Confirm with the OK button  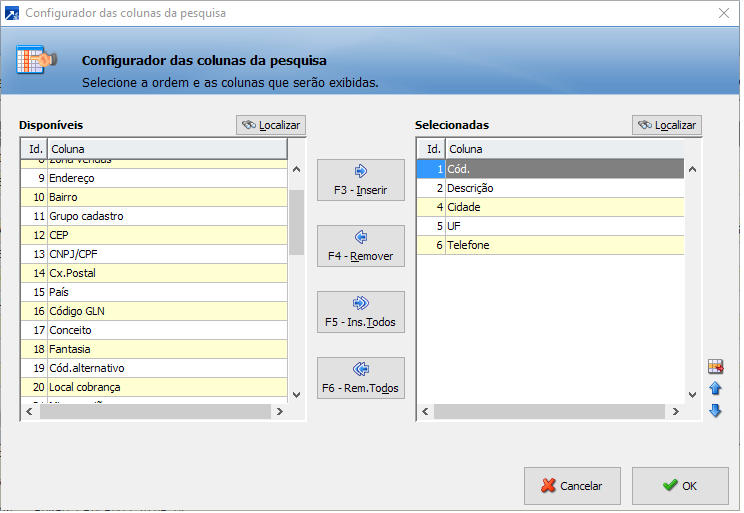[680, 486]
